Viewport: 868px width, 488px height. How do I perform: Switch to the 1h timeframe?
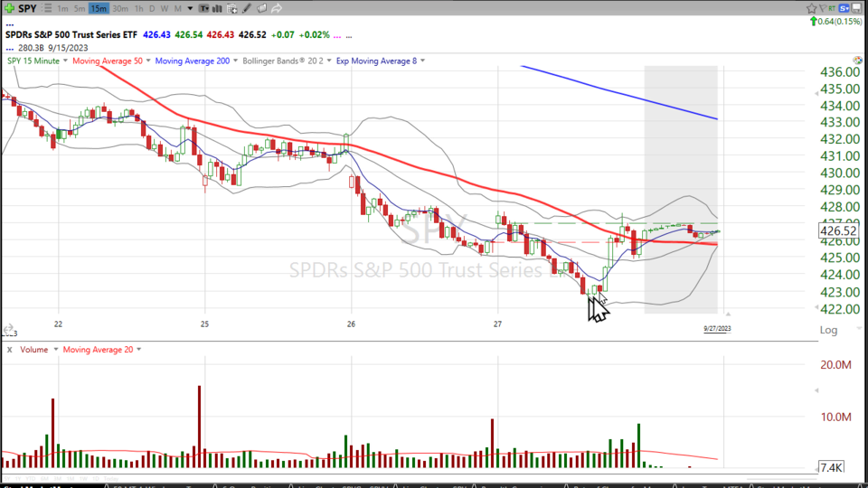(x=138, y=8)
